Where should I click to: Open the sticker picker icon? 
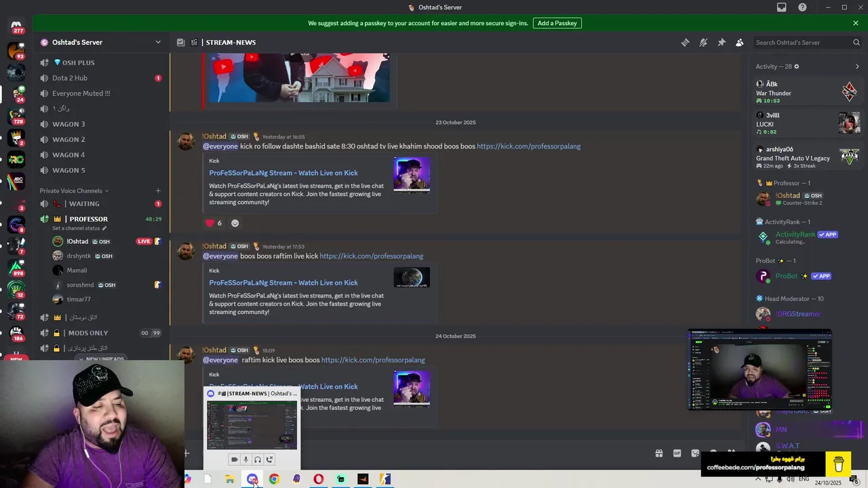[x=695, y=453]
